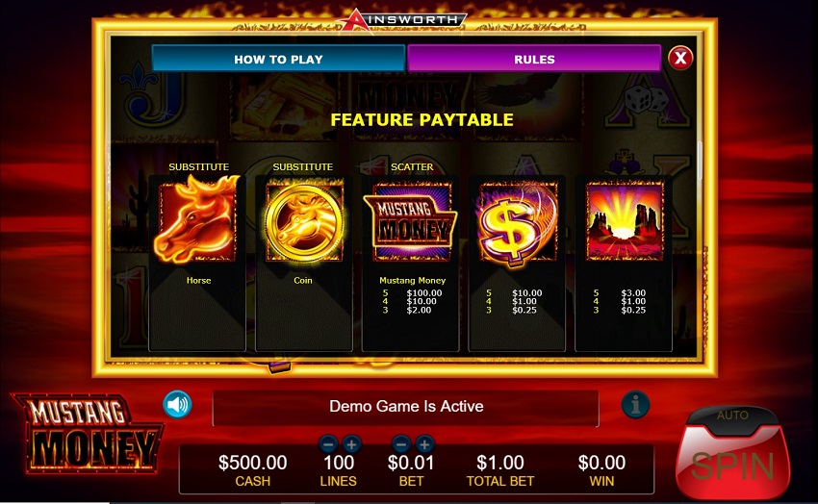The image size is (818, 504).
Task: Switch to the How To Play tab
Action: coord(278,59)
